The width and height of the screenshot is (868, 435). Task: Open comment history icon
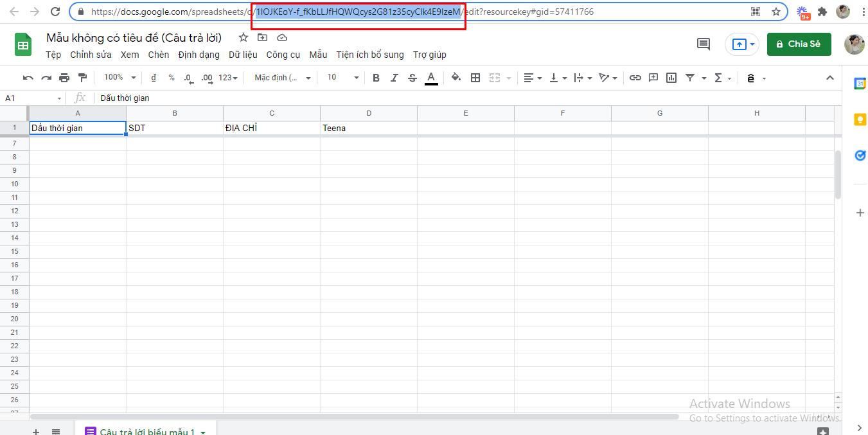coord(704,44)
